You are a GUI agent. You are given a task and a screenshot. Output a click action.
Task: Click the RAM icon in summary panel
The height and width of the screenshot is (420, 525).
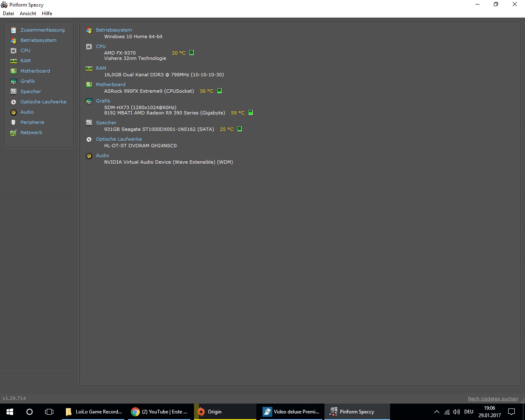click(89, 68)
